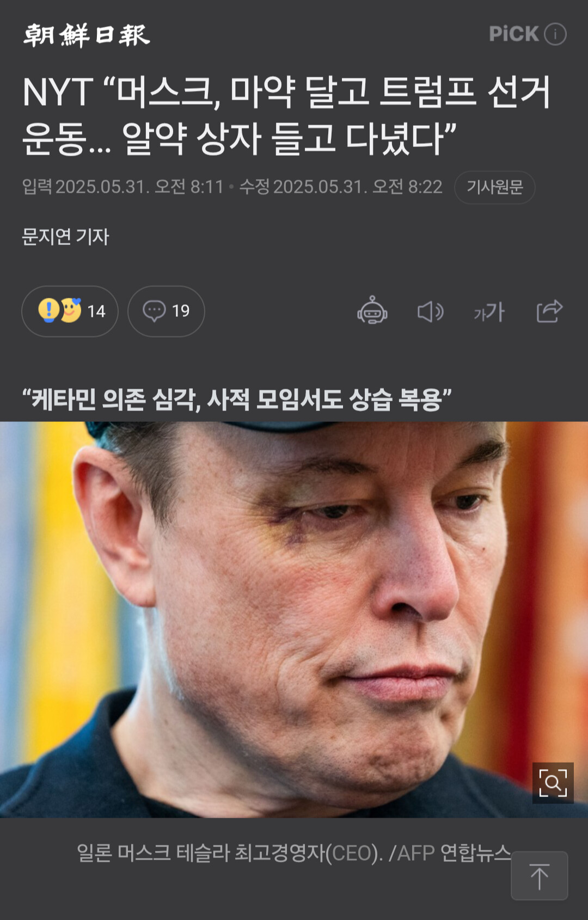The height and width of the screenshot is (920, 588).
Task: Open the 가가 font size setting
Action: (x=489, y=312)
